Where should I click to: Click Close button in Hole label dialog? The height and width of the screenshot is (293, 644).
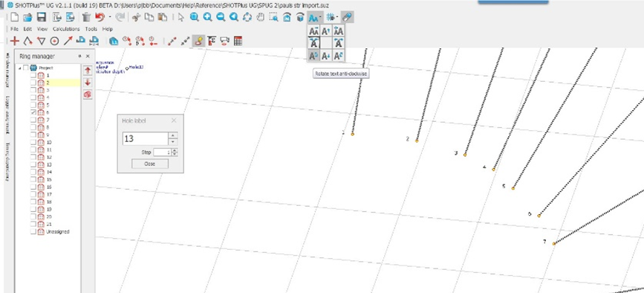(x=150, y=164)
